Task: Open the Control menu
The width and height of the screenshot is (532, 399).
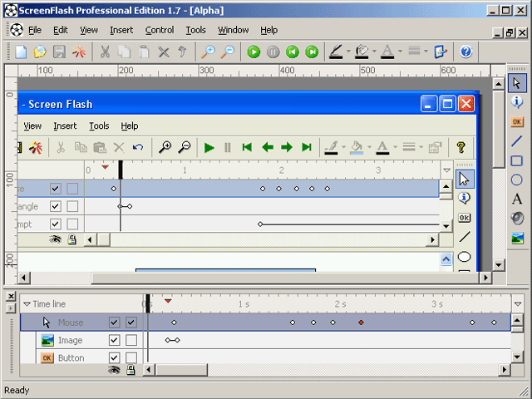Action: click(160, 30)
